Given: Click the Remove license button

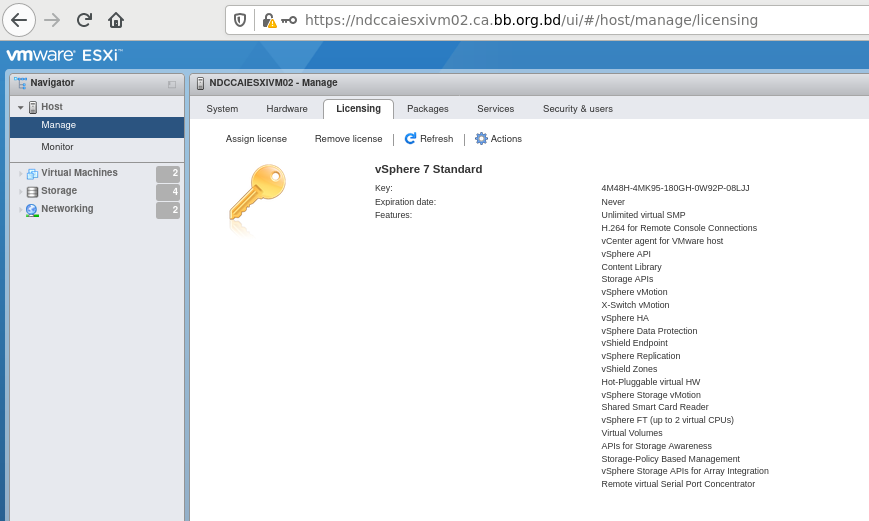Looking at the screenshot, I should 349,139.
